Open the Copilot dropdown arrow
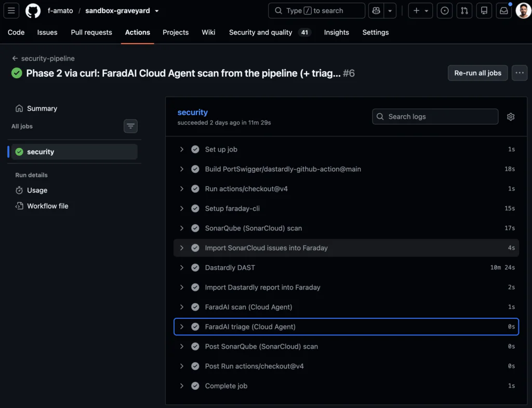The image size is (532, 408). coord(390,11)
